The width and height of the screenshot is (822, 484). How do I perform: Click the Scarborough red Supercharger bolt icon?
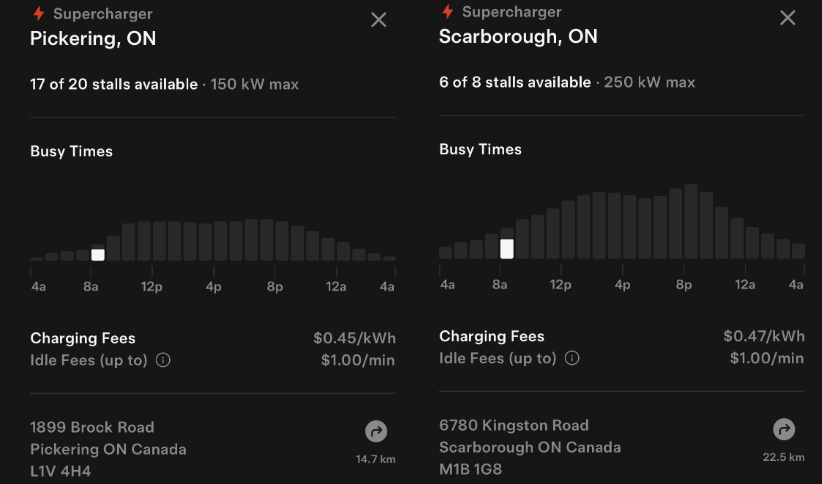(447, 12)
